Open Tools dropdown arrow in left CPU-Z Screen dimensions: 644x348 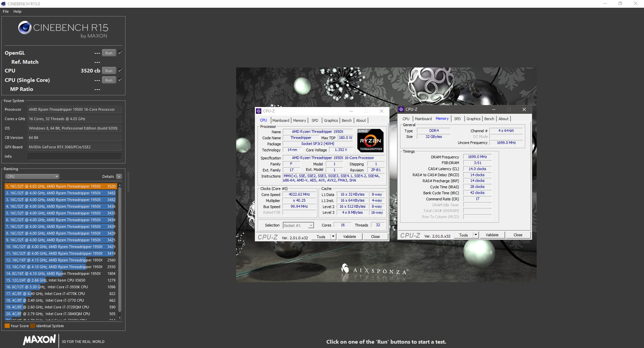click(x=333, y=237)
